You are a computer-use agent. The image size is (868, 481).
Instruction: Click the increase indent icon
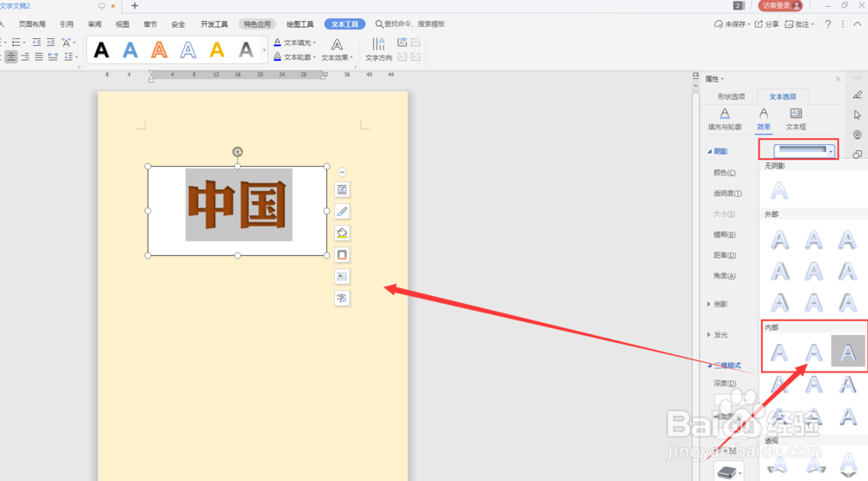tap(51, 43)
